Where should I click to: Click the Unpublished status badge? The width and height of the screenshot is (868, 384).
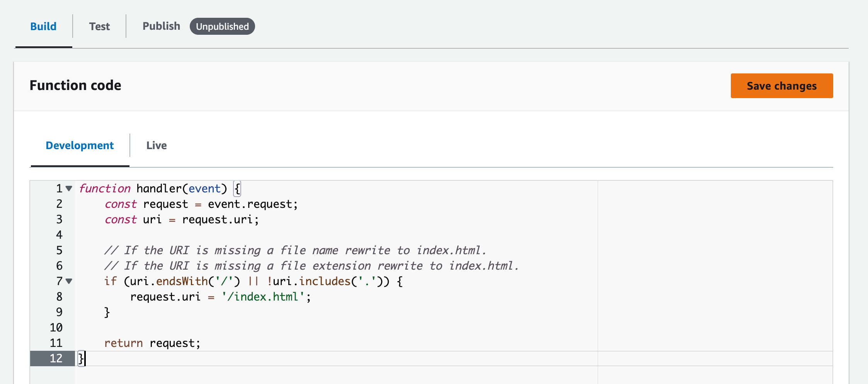point(222,26)
